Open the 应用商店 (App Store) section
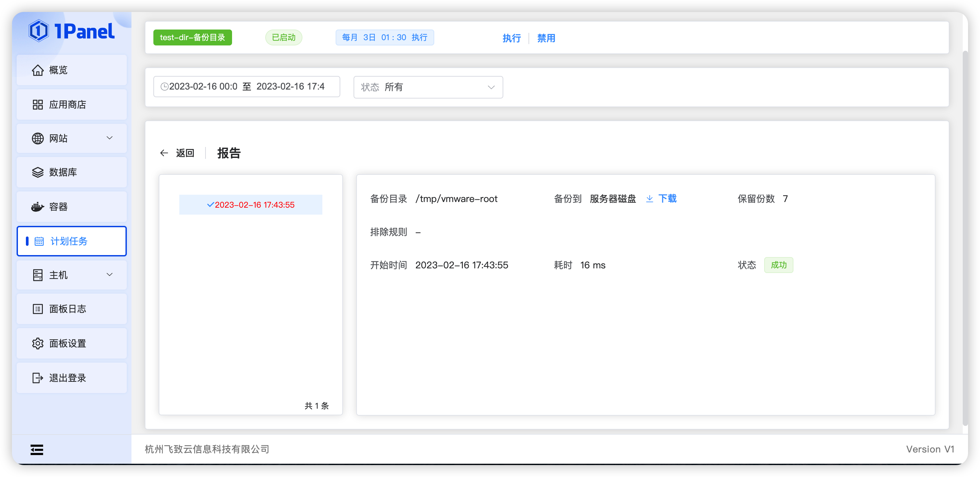The height and width of the screenshot is (477, 980). tap(68, 104)
